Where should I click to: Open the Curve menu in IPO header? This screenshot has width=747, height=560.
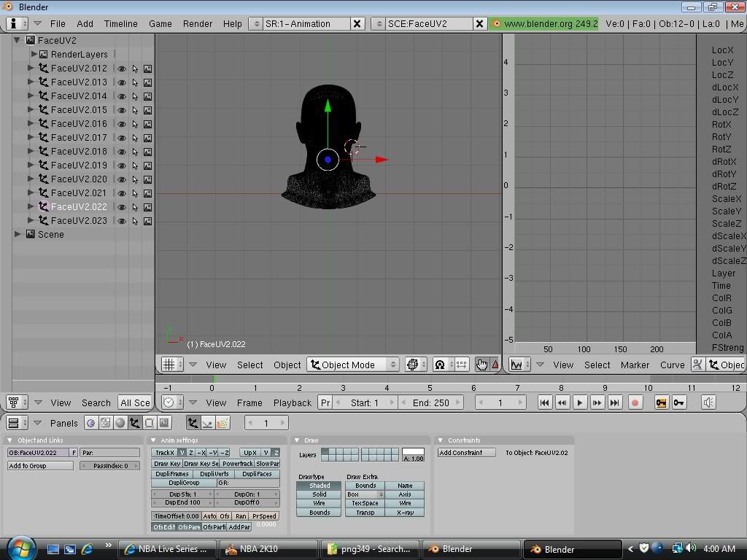point(672,365)
